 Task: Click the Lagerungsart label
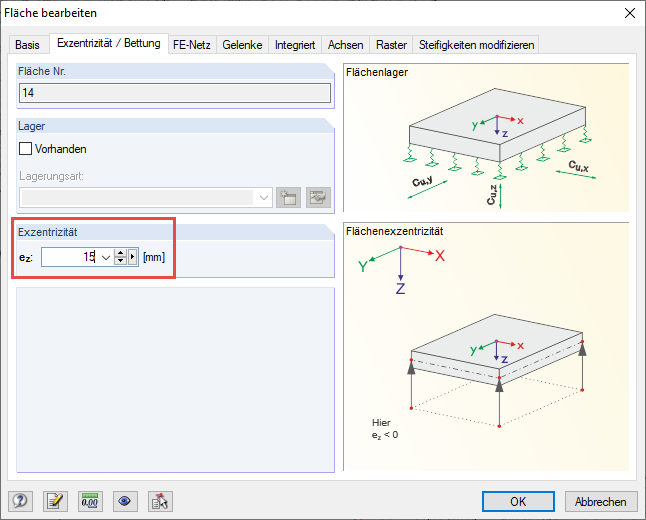coord(51,176)
